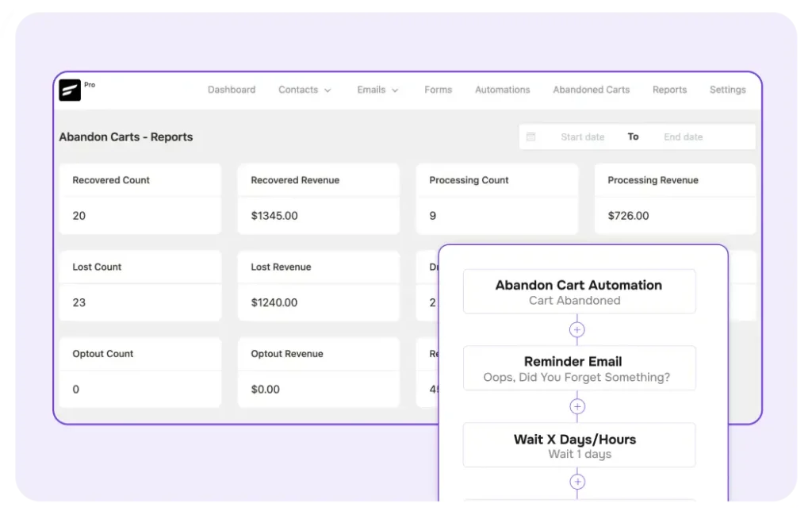Viewport: 812px width, 515px height.
Task: Click the Lost Count stat card
Action: 140,285
